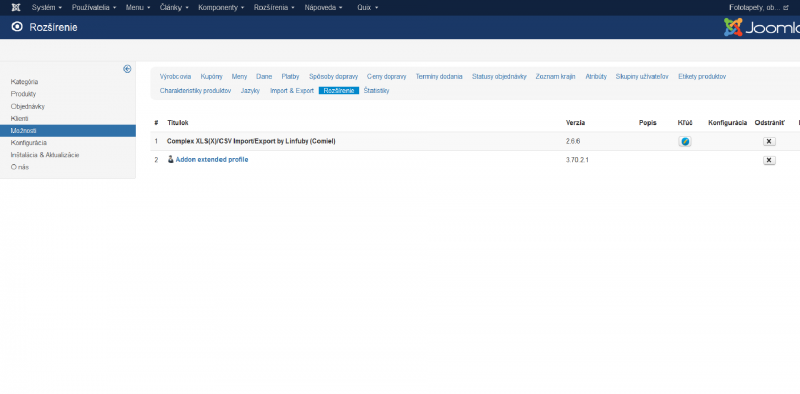
Task: Expand the Quix dropdown menu
Action: coord(367,8)
